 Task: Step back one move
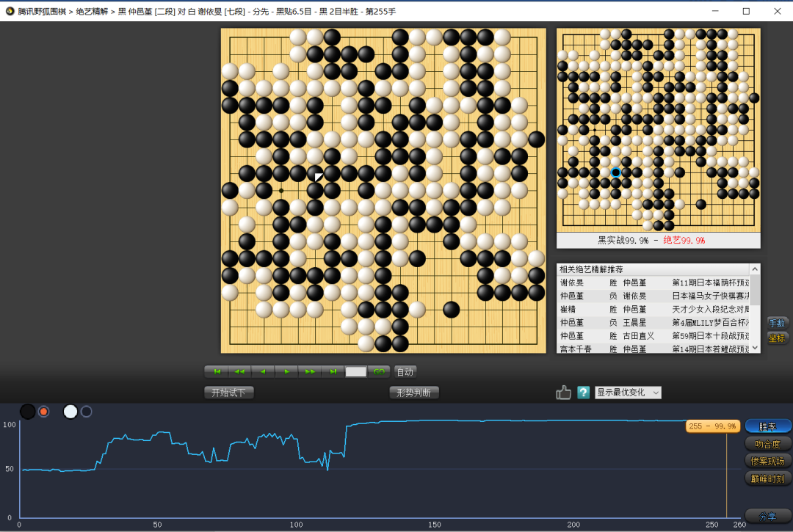click(263, 372)
